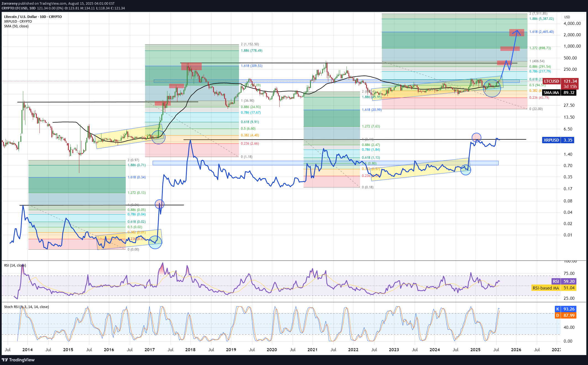
Task: Click the 40.00 level on Stoch RSI axis
Action: tap(569, 327)
